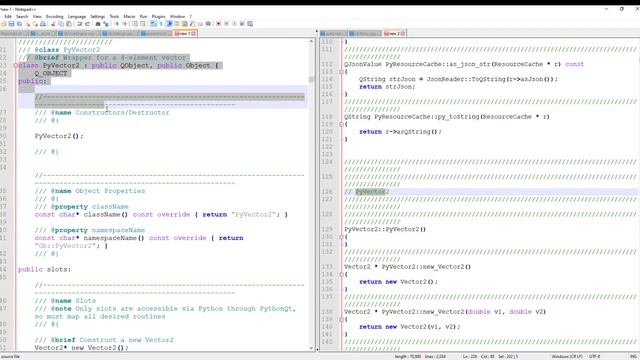Close the 'new 1' tab
This screenshot has height=360, width=640.
(194, 33)
